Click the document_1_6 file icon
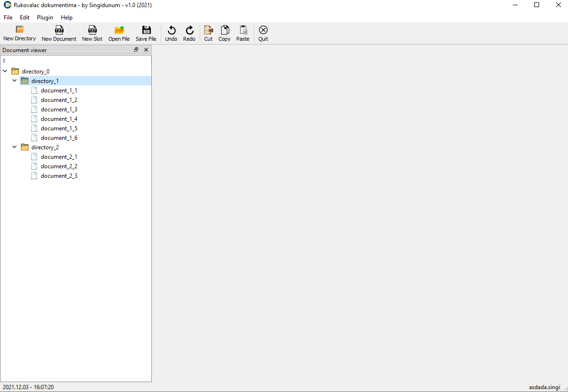The width and height of the screenshot is (568, 392). (x=34, y=137)
